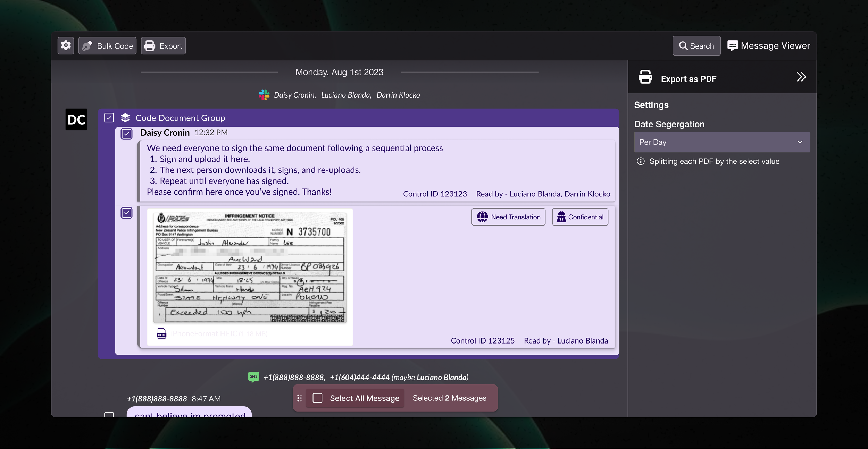Click the "Monday, Aug 1st 2023" date header
The height and width of the screenshot is (449, 868).
point(340,72)
